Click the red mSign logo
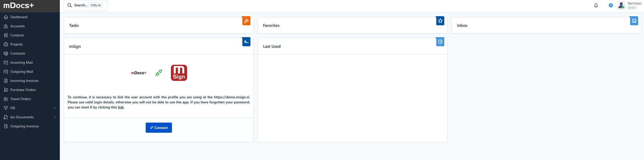Viewport: 644px width, 160px height. pyautogui.click(x=179, y=73)
